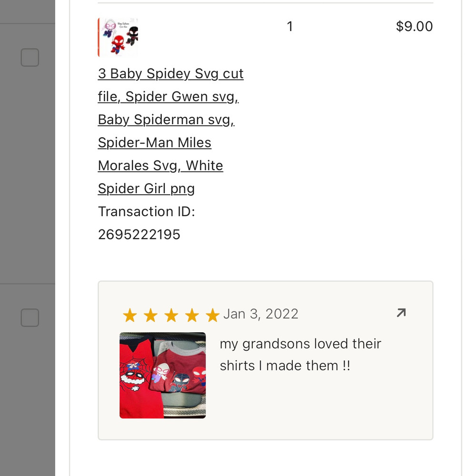Image resolution: width=476 pixels, height=476 pixels.
Task: Click the $9.00 item price
Action: (x=414, y=27)
